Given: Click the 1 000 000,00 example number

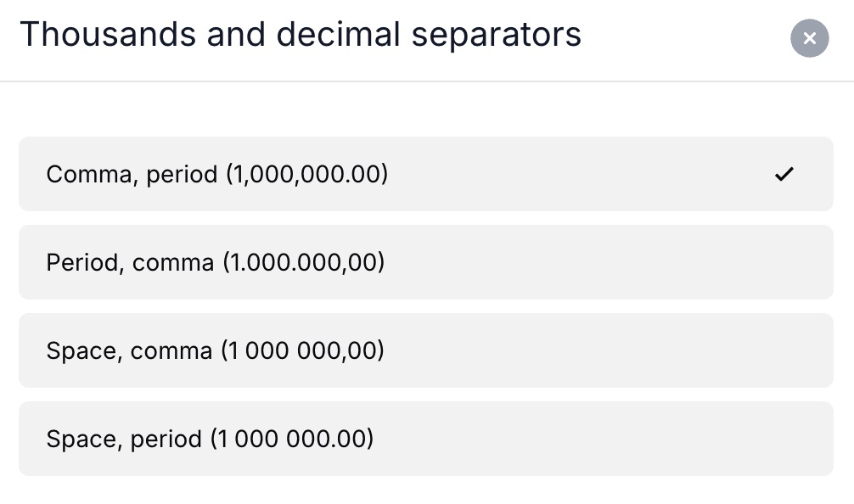Looking at the screenshot, I should click(303, 350).
